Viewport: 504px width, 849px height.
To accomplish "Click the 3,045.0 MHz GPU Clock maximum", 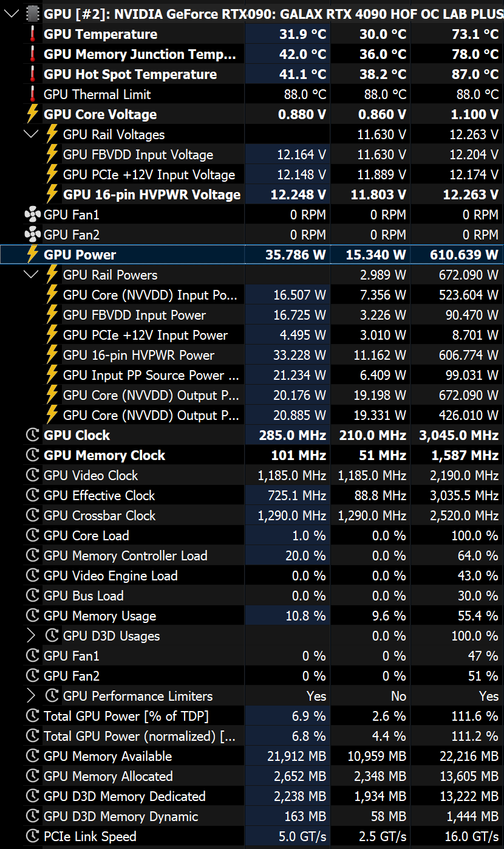I will click(x=459, y=435).
